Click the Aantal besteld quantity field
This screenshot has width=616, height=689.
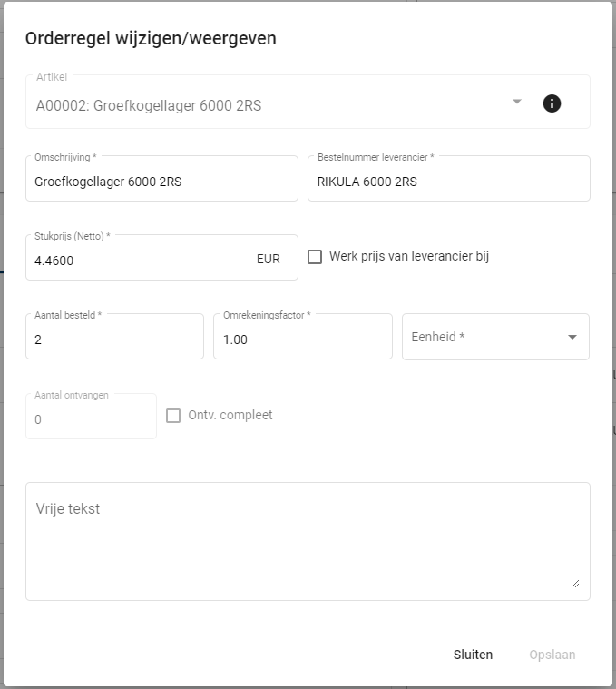point(114,340)
